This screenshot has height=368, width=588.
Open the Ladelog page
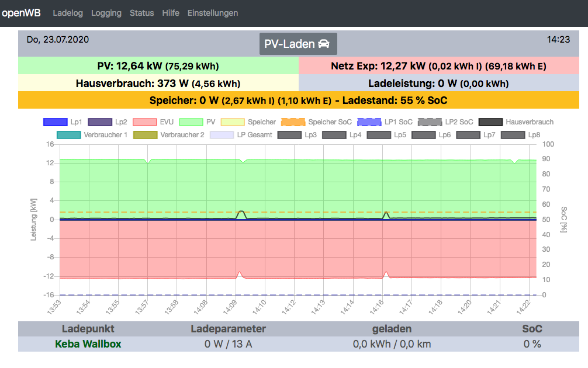68,13
